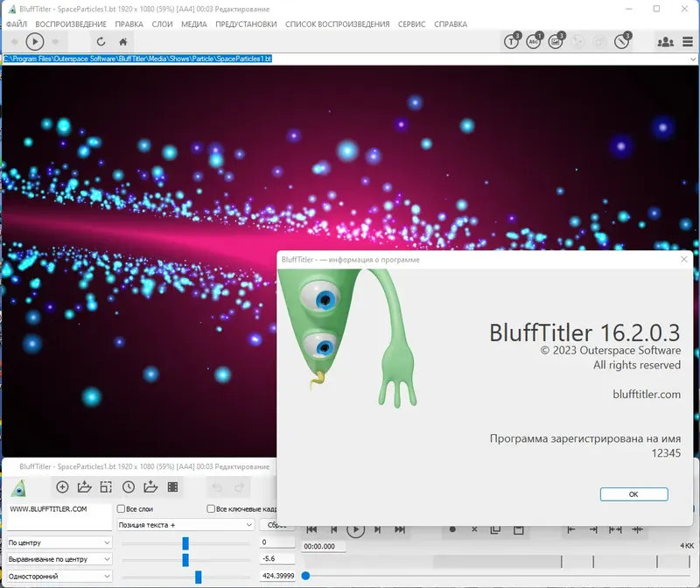Click the clock timer icon on toolbar
The image size is (700, 588).
click(x=623, y=40)
